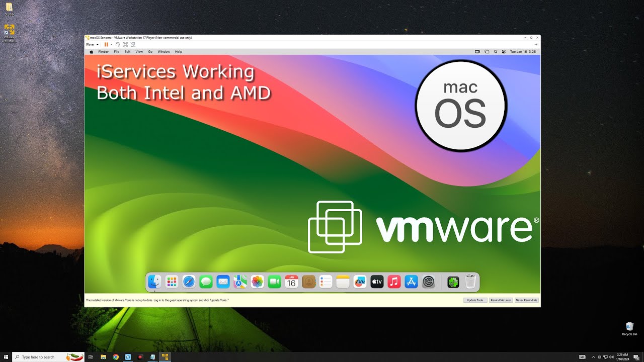
Task: Open the Windows Start menu
Action: [6, 357]
